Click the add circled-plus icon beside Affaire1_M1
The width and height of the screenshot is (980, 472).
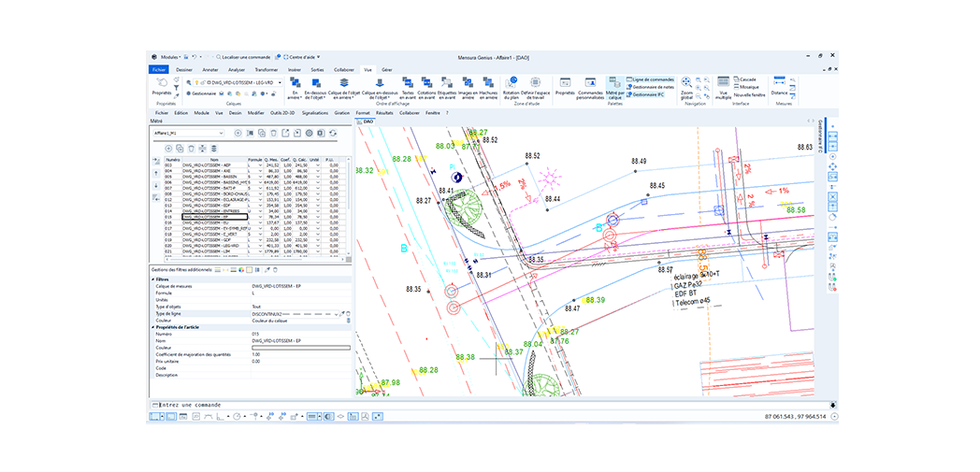pyautogui.click(x=238, y=133)
